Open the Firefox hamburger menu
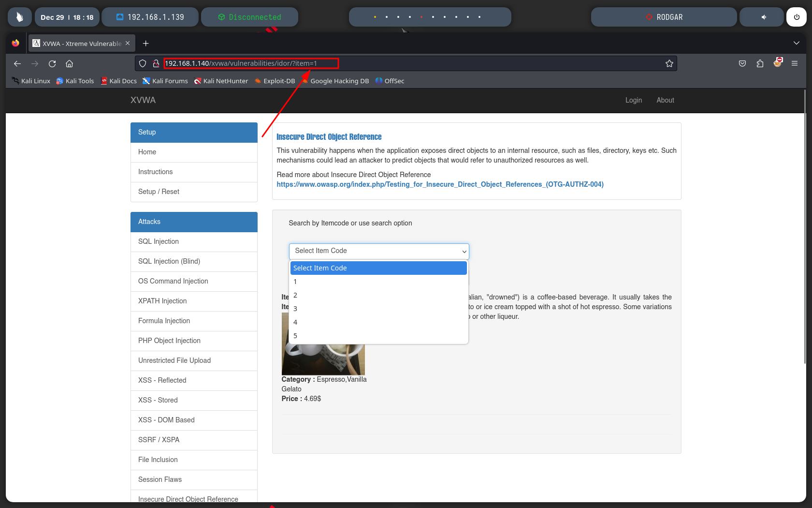Viewport: 812px width, 508px height. click(x=795, y=63)
